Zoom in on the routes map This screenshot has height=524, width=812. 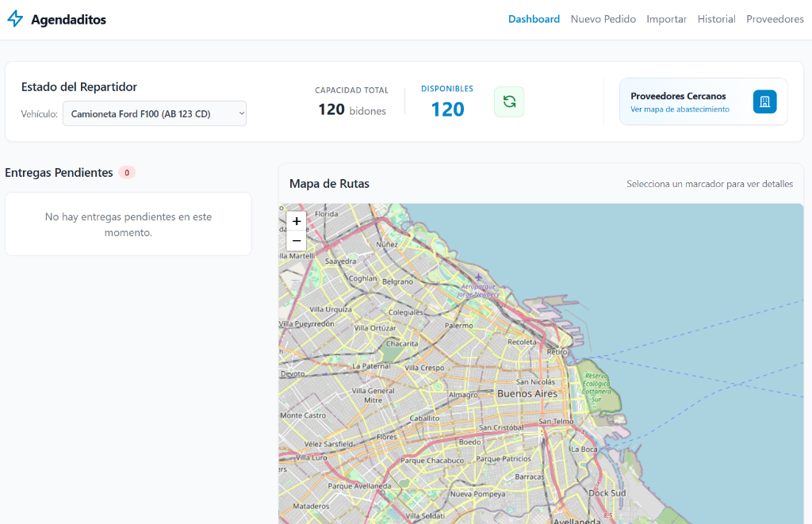(x=297, y=221)
